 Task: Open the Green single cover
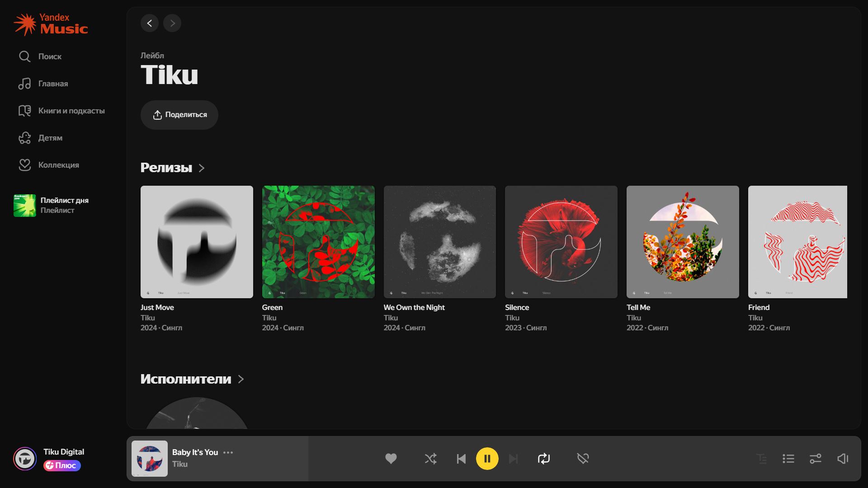(318, 242)
